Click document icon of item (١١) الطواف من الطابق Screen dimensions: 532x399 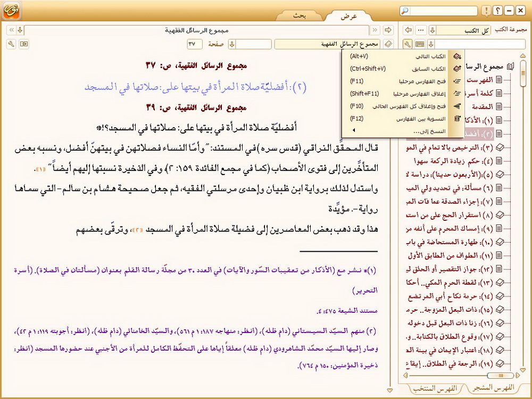(499, 255)
